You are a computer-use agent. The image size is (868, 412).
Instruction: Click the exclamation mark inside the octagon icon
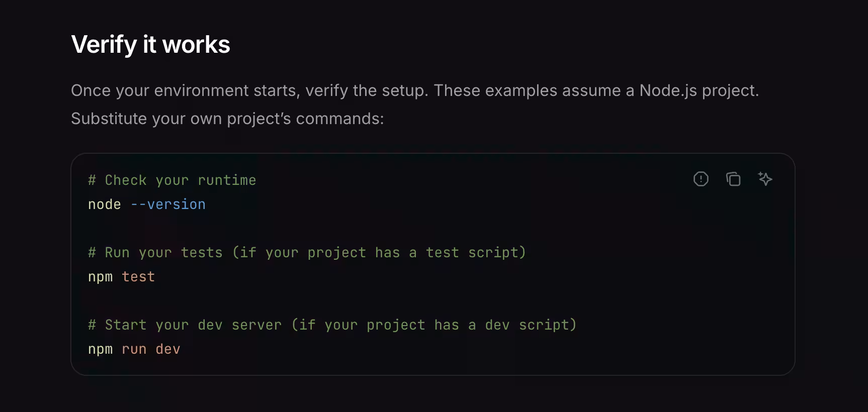click(701, 179)
